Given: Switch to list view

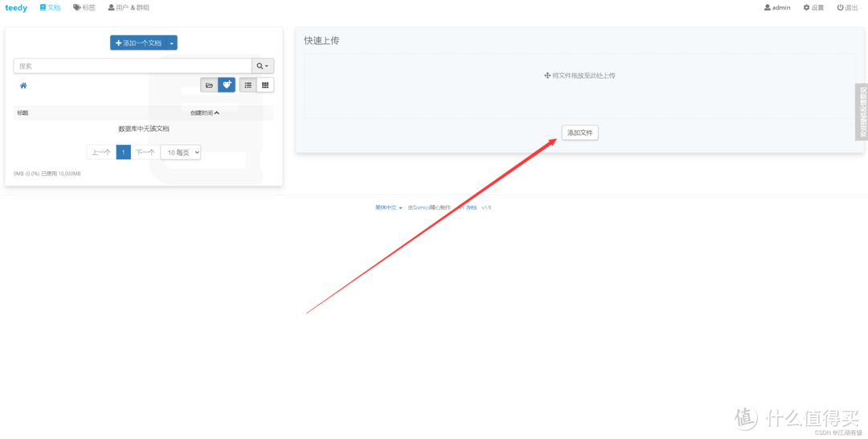Looking at the screenshot, I should [x=248, y=85].
